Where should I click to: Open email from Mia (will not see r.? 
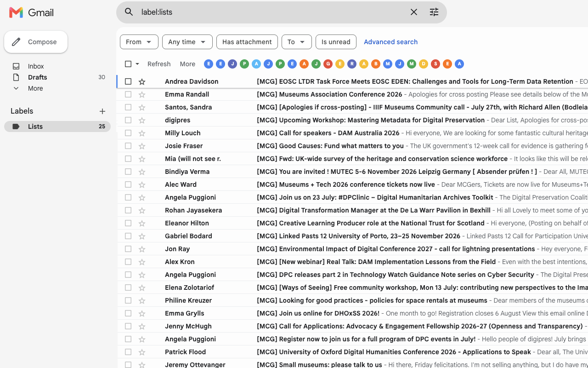click(352, 159)
